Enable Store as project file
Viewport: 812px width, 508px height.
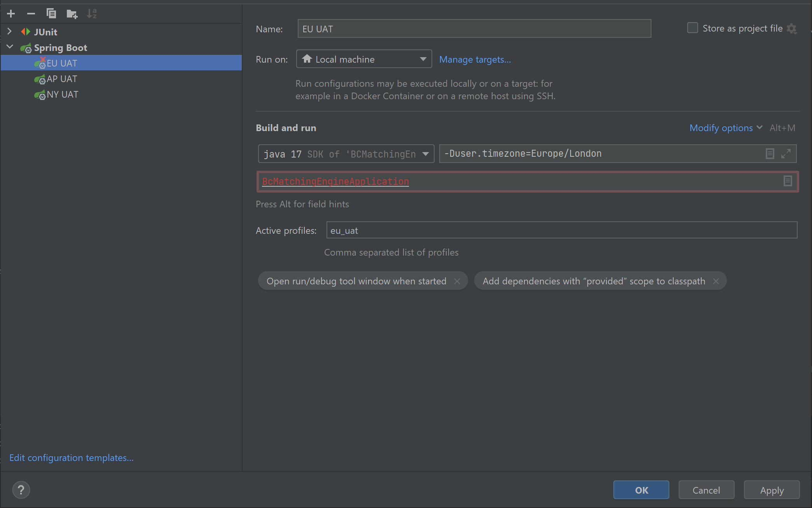click(692, 28)
